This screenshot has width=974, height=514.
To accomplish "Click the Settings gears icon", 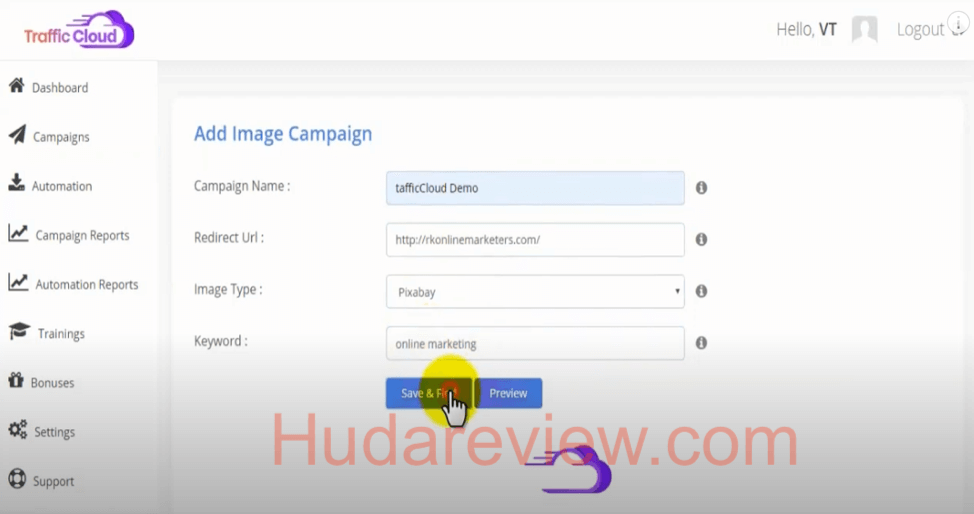I will coord(17,429).
